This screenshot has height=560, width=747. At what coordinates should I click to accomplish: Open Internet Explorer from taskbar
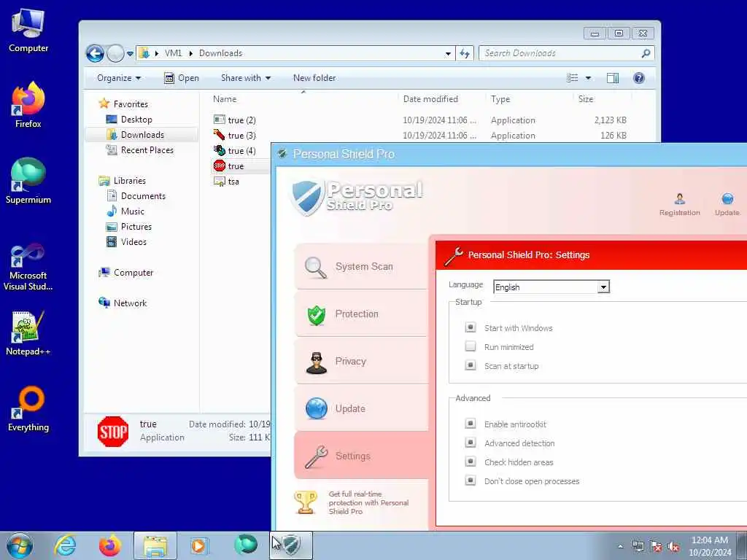[65, 545]
